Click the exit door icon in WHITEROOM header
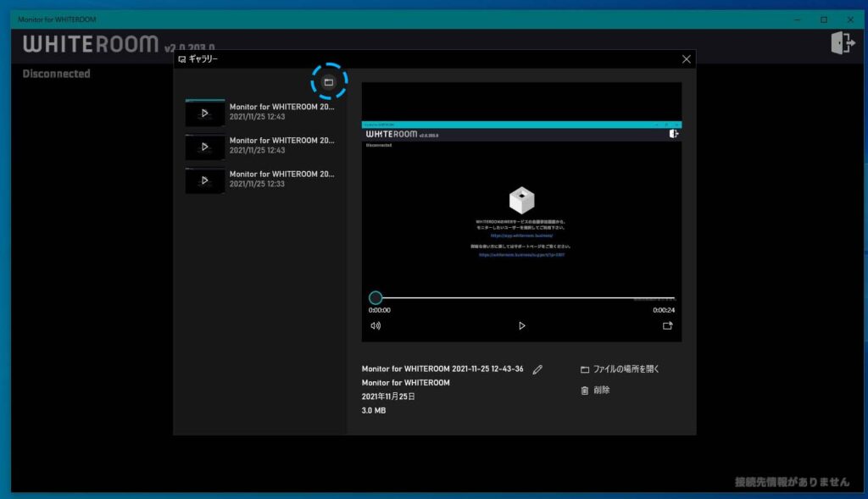 [x=843, y=42]
